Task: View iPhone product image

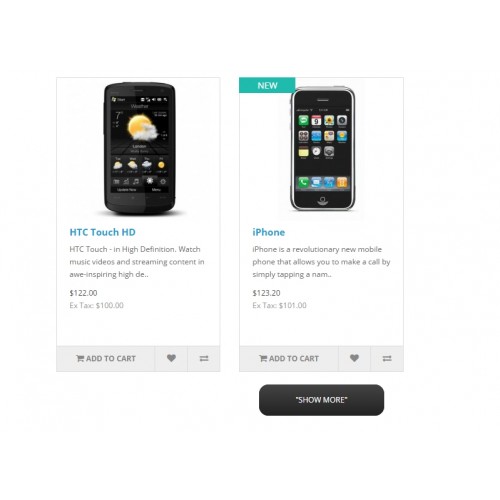Action: pyautogui.click(x=322, y=148)
